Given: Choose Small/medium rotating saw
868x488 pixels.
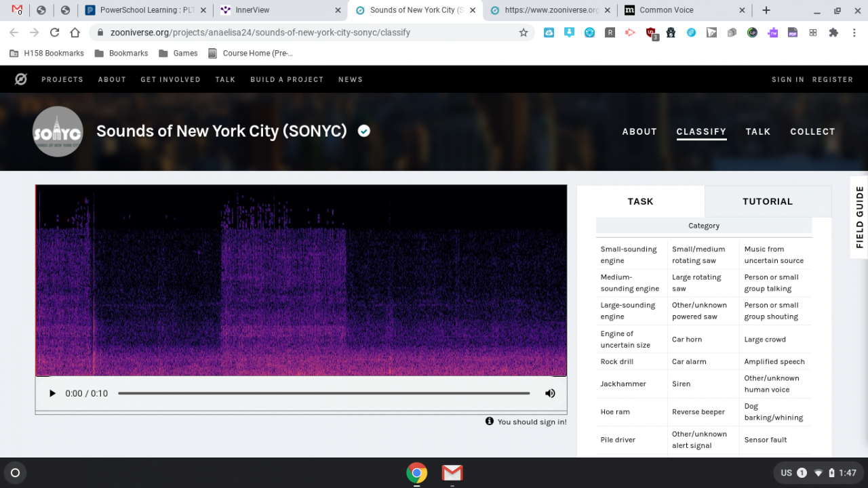Looking at the screenshot, I should click(x=703, y=255).
